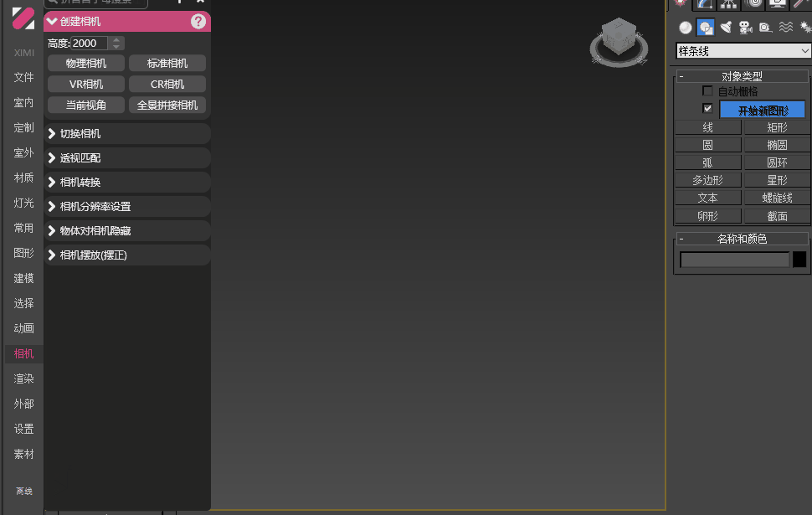The width and height of the screenshot is (812, 515).
Task: Open the 常用 sidebar category
Action: tap(23, 228)
